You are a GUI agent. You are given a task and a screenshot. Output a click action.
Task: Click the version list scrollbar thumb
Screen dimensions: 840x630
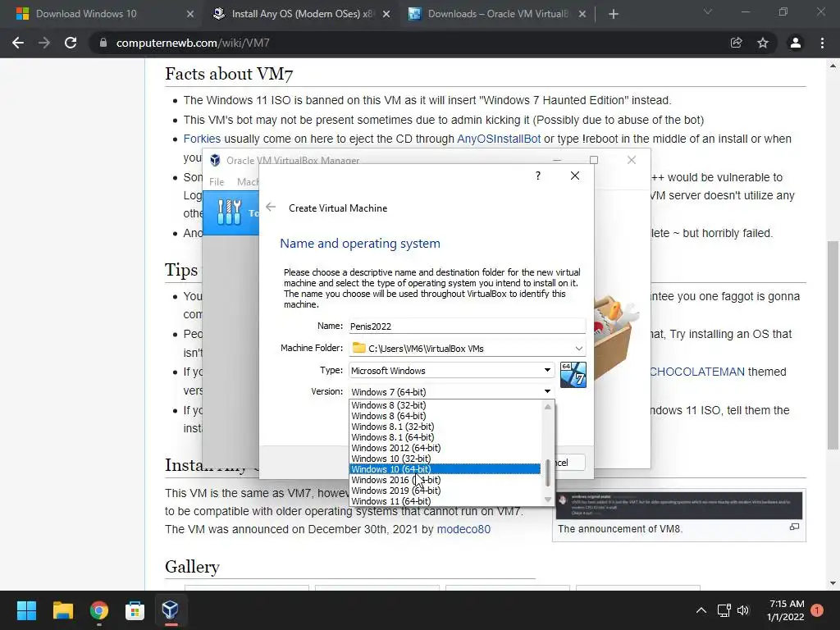[x=547, y=473]
